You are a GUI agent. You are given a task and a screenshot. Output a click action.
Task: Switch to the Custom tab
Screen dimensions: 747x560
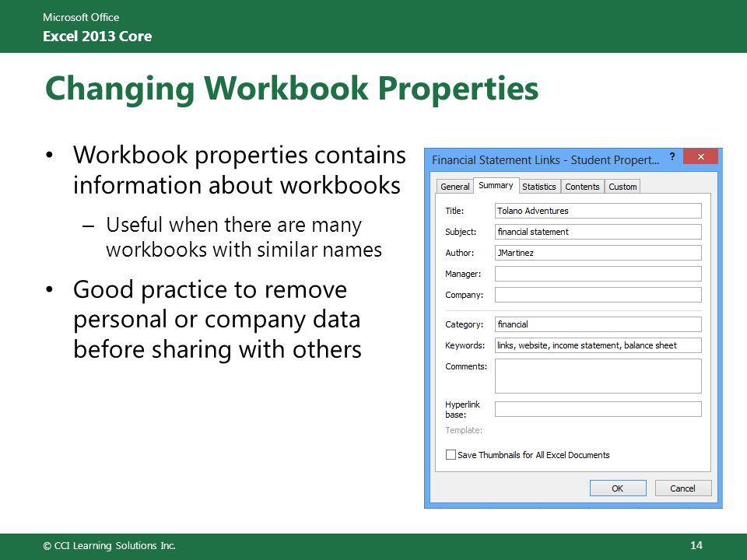pyautogui.click(x=622, y=187)
